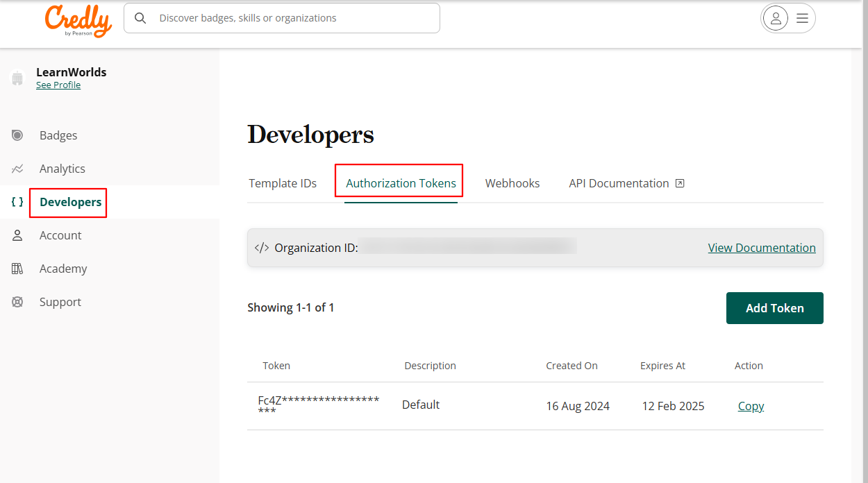
Task: Click the 12 Feb 2025 expiry date
Action: [673, 406]
